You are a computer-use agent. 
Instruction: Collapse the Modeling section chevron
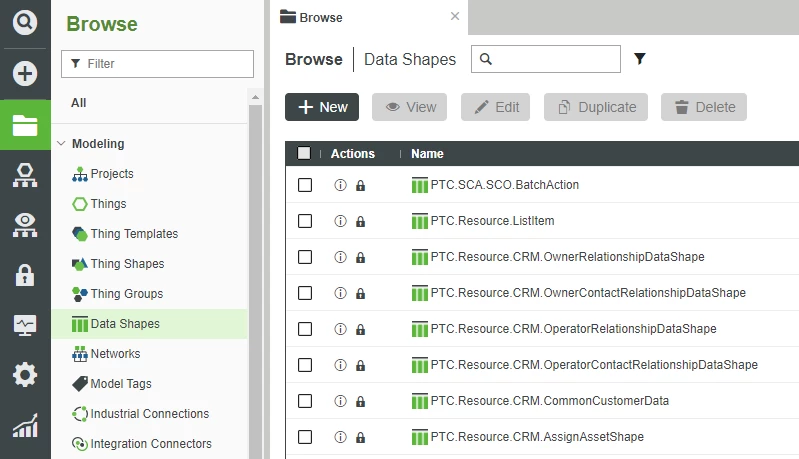click(x=61, y=144)
